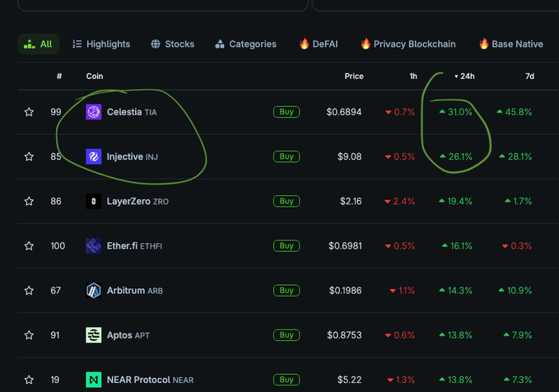Sort by the 1h column header
The height and width of the screenshot is (392, 559).
click(413, 77)
